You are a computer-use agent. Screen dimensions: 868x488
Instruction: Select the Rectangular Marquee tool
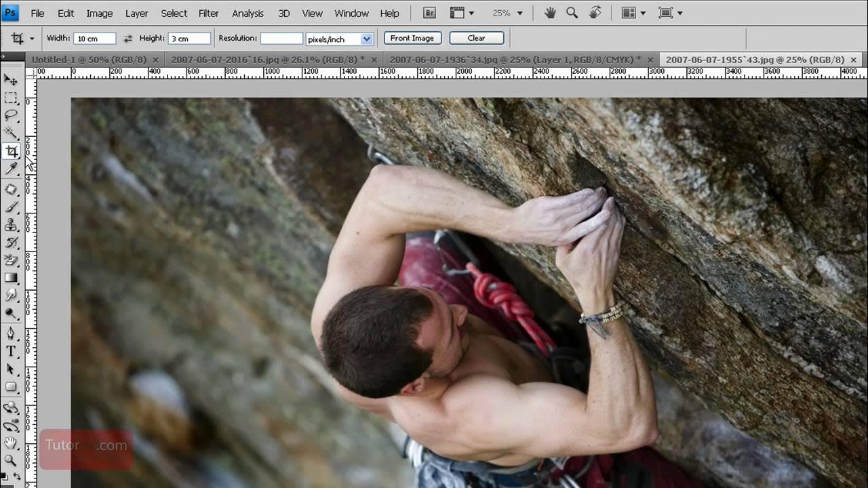[x=11, y=98]
